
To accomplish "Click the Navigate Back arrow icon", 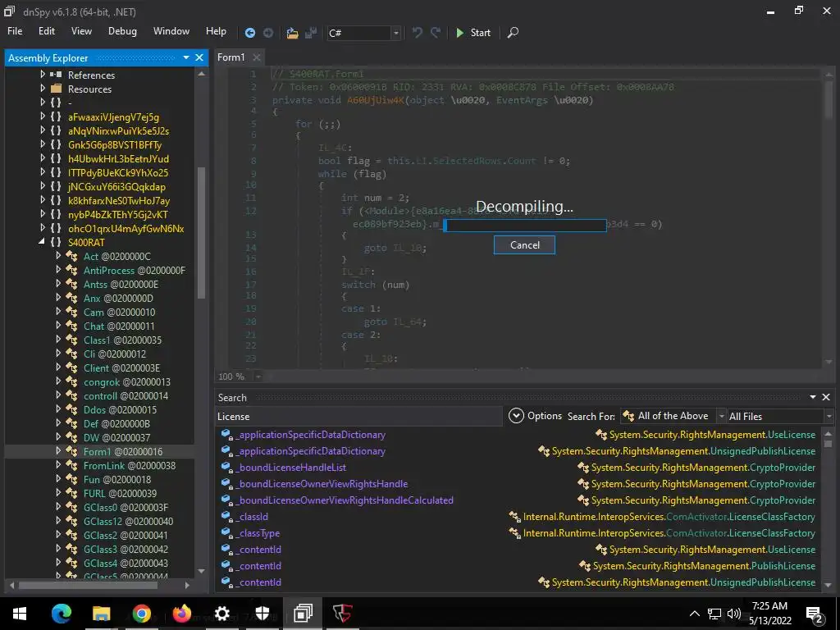I will click(x=250, y=33).
